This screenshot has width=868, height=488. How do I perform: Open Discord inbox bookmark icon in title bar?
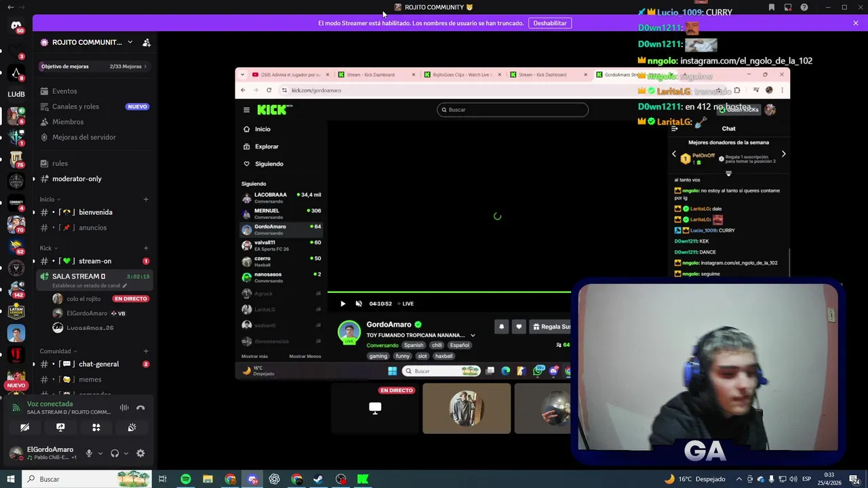[x=772, y=7]
